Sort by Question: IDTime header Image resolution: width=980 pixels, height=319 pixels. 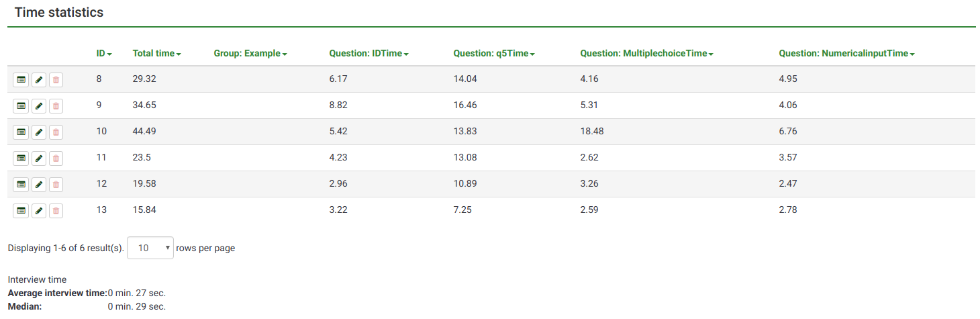coord(369,53)
